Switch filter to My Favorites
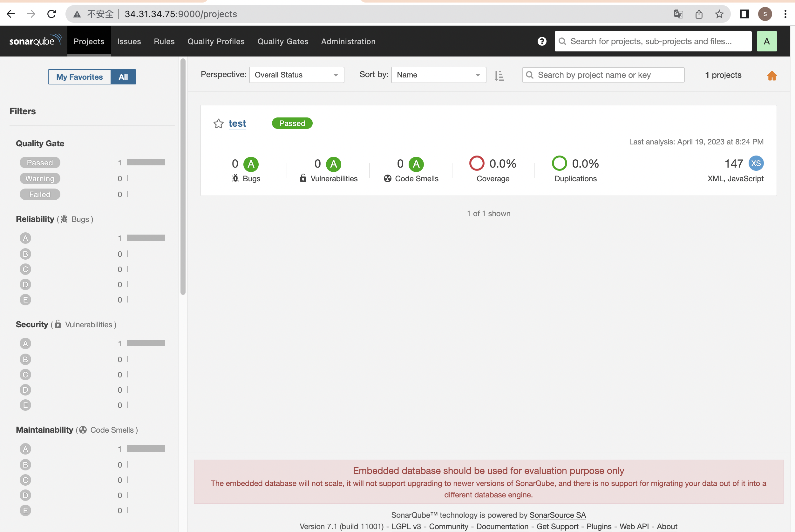 [x=79, y=77]
